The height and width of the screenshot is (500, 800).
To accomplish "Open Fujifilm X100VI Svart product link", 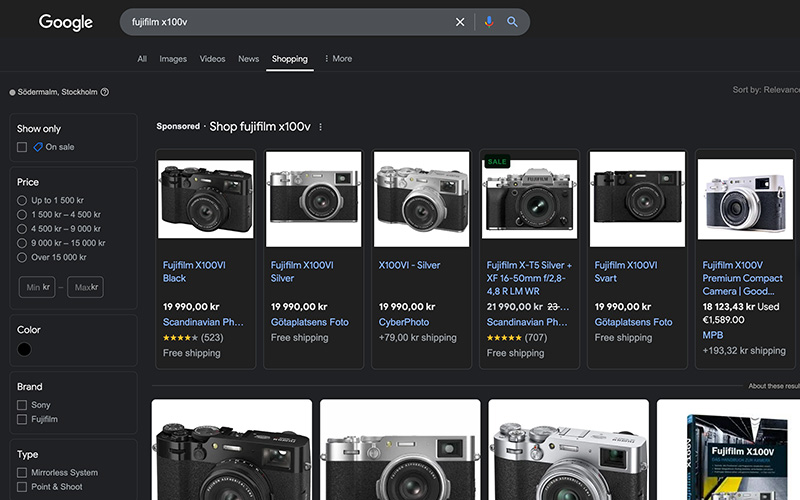I will tap(626, 271).
